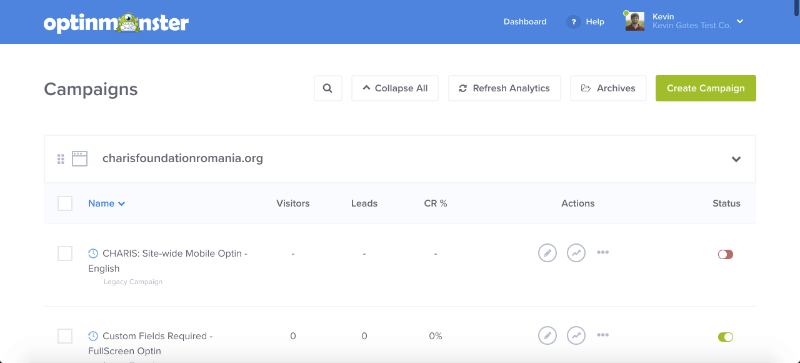800x363 pixels.
Task: Open the account dropdown arrow beside Kevin
Action: point(740,21)
